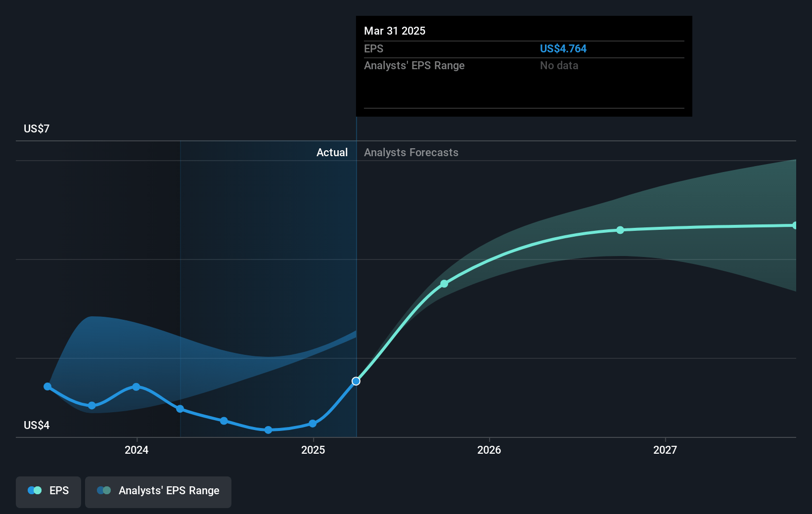Click the EPS data point in mid-2024

224,421
